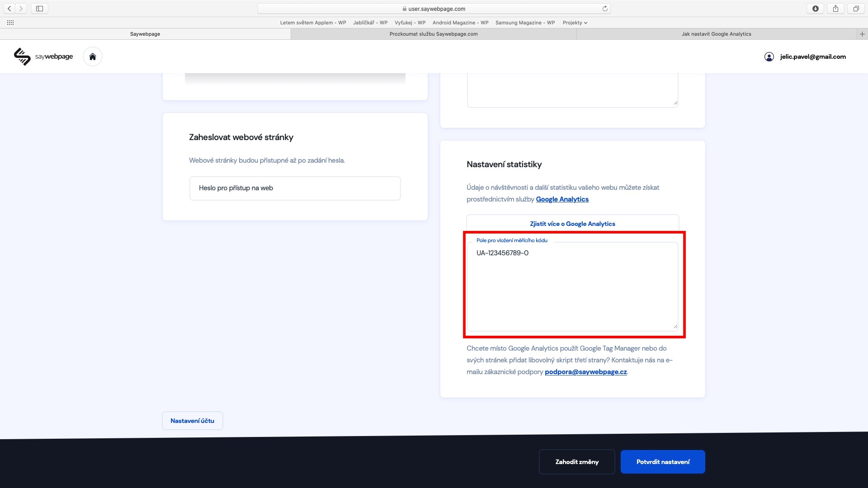Click Zjistit více o Google Analytics
Viewport: 868px width, 488px height.
572,224
